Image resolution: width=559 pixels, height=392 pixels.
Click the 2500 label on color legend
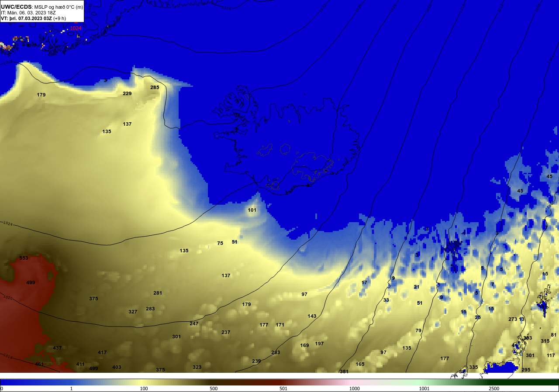[x=494, y=389]
